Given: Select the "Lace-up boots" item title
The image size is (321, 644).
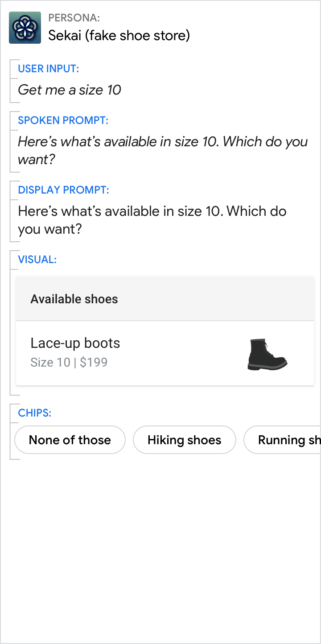Looking at the screenshot, I should click(75, 343).
